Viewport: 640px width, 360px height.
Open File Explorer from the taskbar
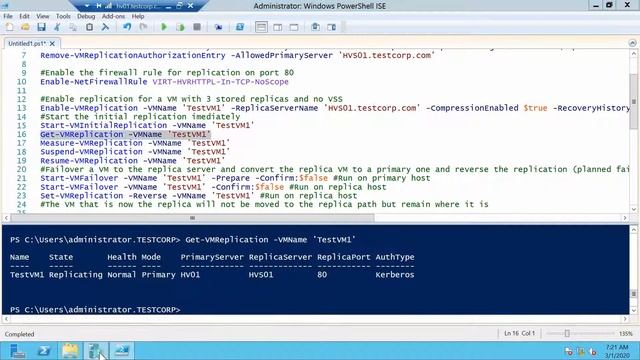coord(70,351)
